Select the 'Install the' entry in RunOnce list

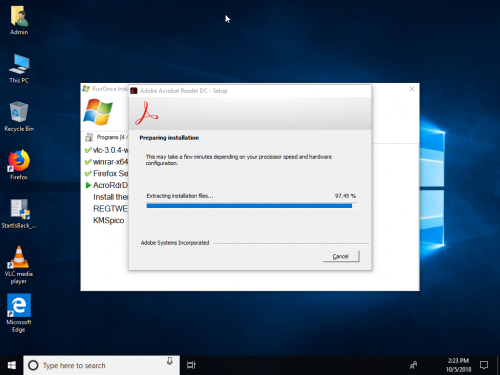pos(111,197)
